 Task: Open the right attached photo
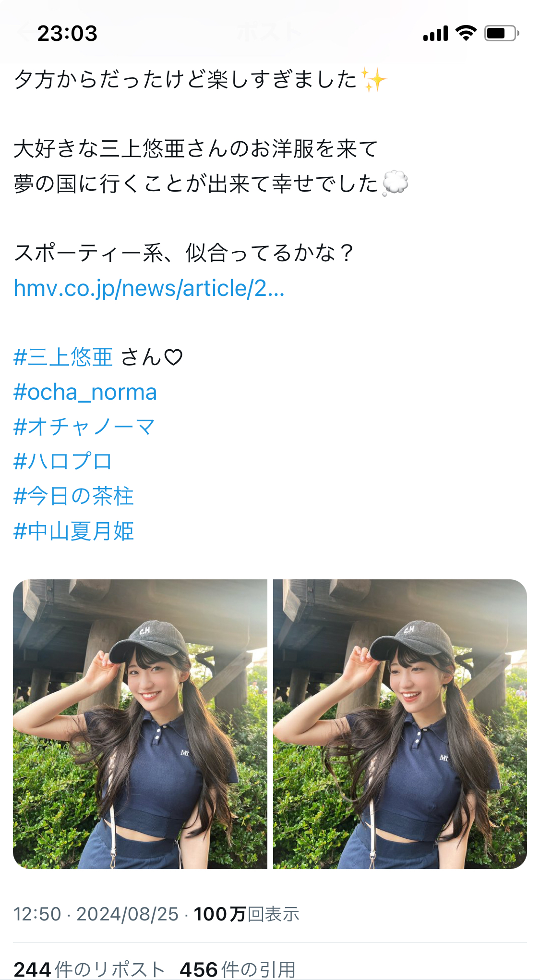tap(400, 724)
